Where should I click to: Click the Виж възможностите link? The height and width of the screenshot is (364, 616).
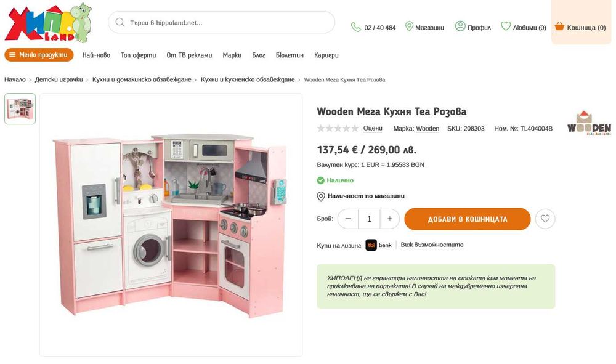click(432, 245)
